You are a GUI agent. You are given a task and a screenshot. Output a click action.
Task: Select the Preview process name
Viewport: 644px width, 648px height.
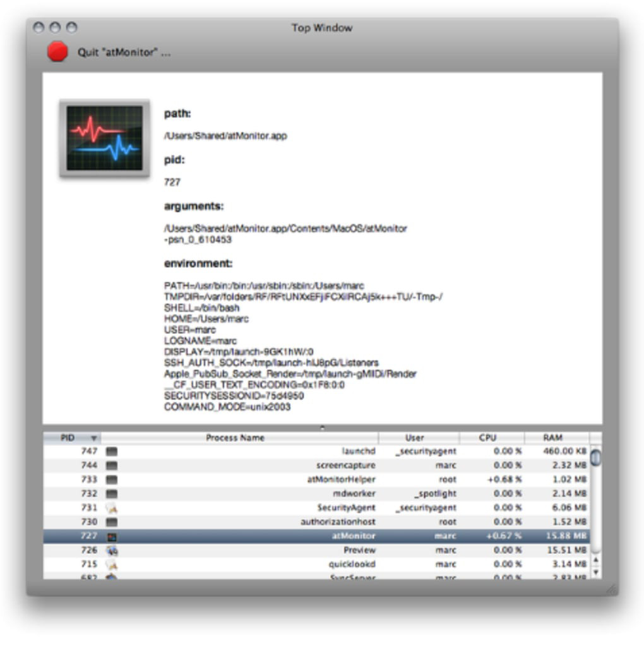pos(359,550)
